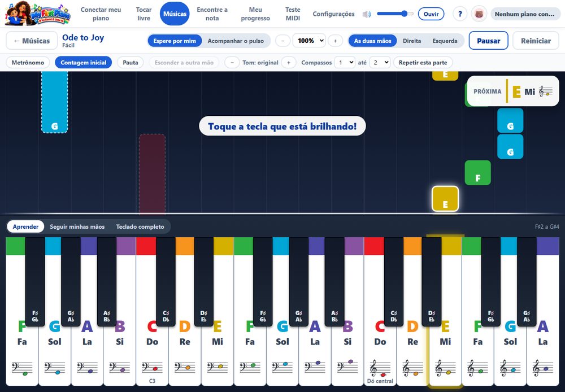565x392 pixels.
Task: Click the dashed blue G note block
Action: 54,102
